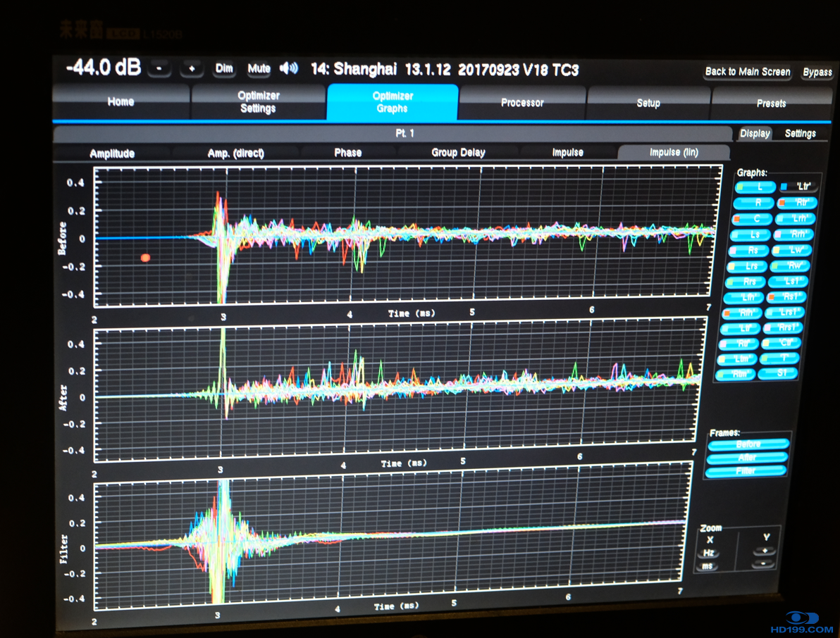The width and height of the screenshot is (840, 638).
Task: Open the Settings panel beside Display
Action: click(800, 133)
